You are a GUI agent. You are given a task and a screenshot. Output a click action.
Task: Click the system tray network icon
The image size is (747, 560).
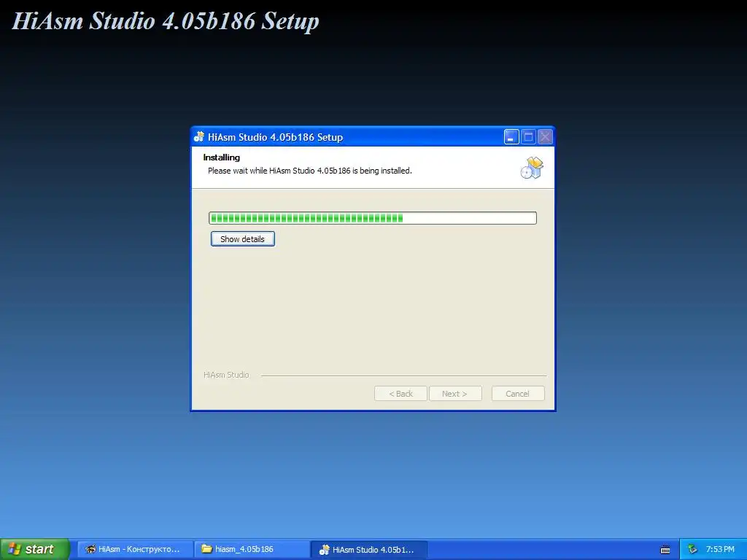pyautogui.click(x=692, y=550)
